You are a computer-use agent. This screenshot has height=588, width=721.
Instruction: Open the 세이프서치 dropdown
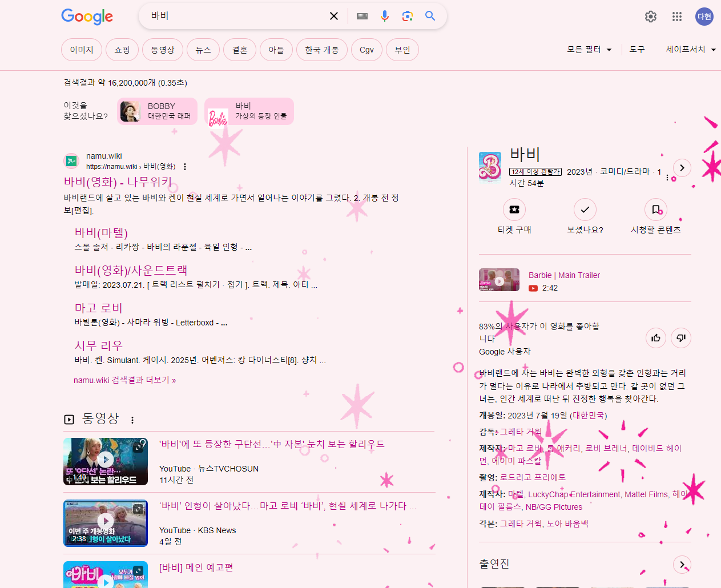(691, 50)
